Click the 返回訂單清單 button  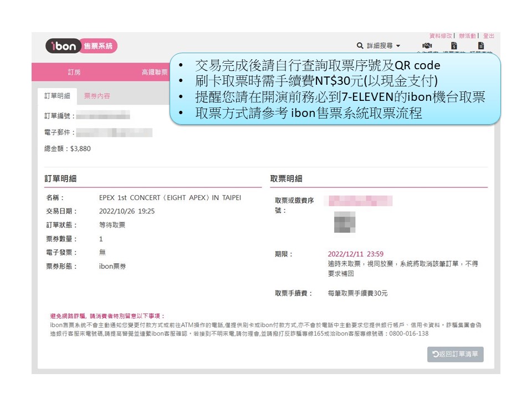pyautogui.click(x=456, y=354)
